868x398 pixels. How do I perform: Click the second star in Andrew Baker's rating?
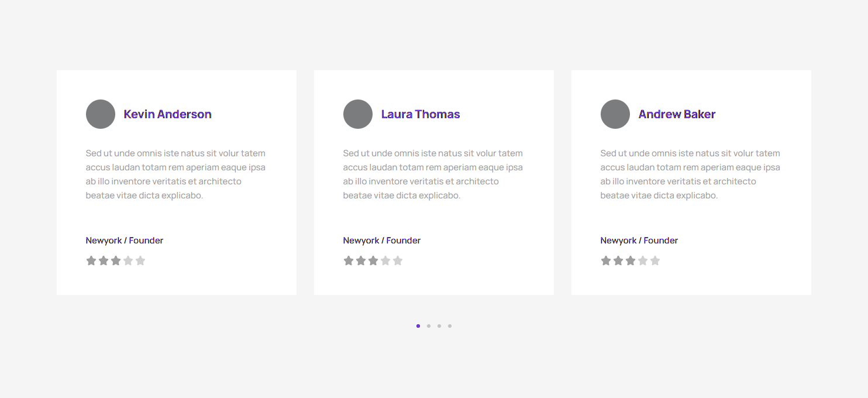(618, 260)
